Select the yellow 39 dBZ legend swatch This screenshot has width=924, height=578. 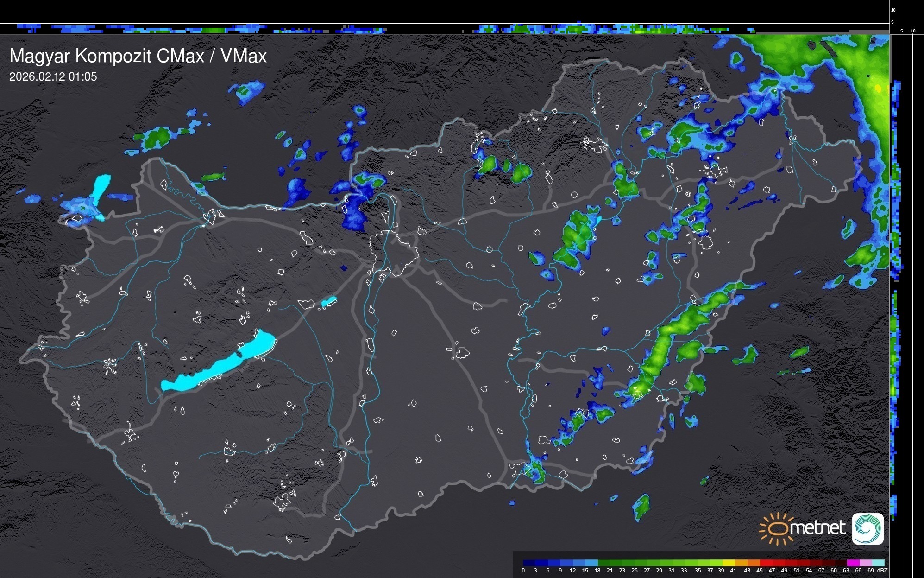(x=728, y=563)
